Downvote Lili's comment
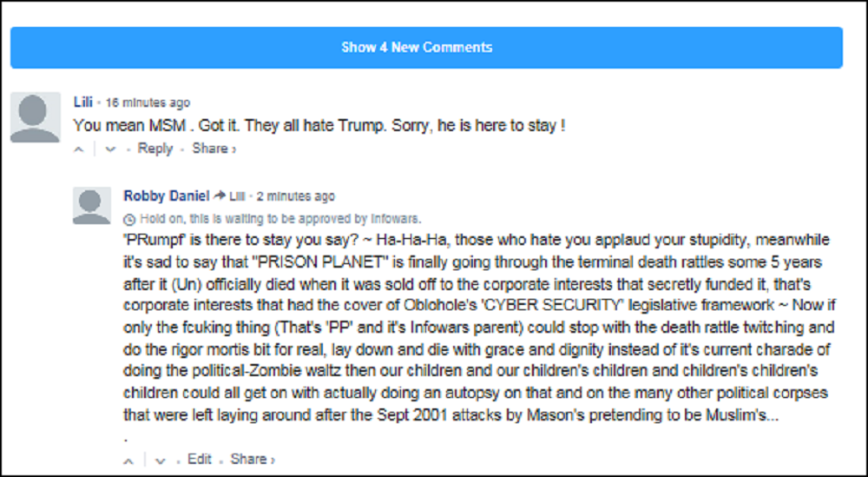 click(110, 149)
